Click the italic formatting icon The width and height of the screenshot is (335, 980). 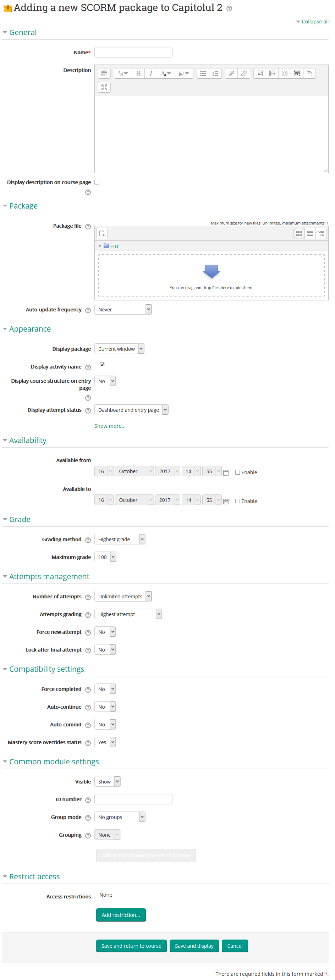click(151, 73)
